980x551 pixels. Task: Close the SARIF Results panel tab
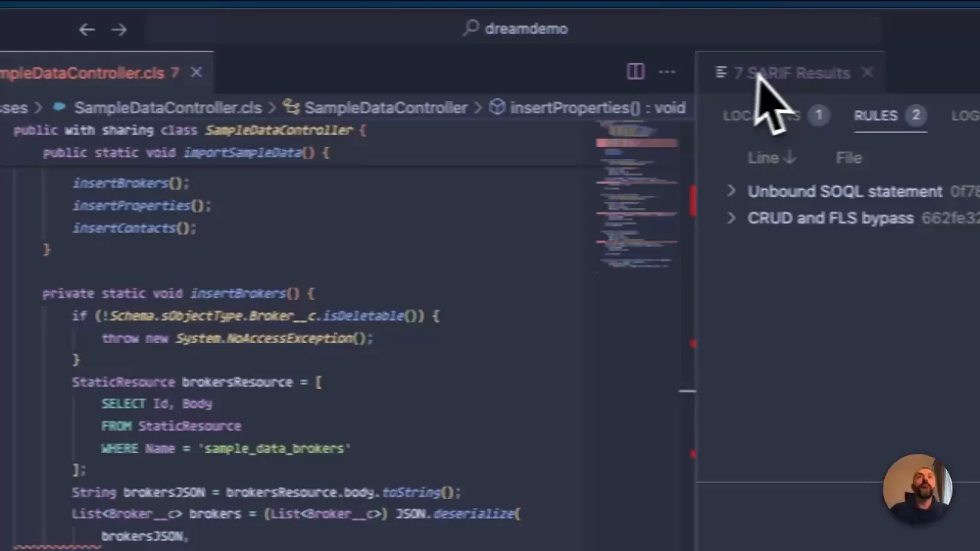867,73
